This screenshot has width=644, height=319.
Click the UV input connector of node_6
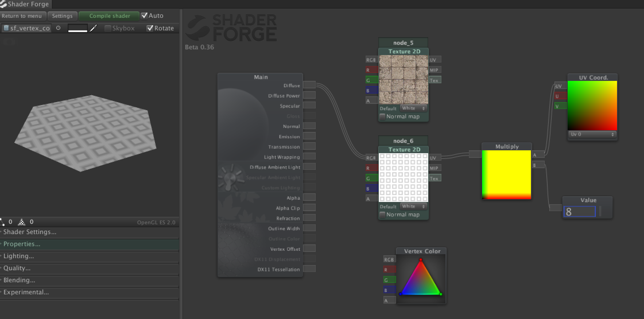click(435, 158)
